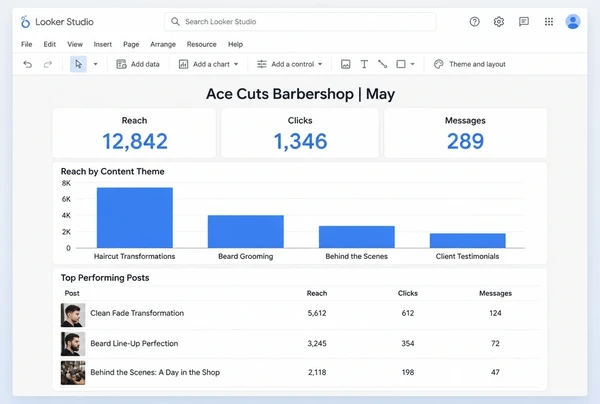600x404 pixels.
Task: Click the Add data button
Action: pos(138,64)
